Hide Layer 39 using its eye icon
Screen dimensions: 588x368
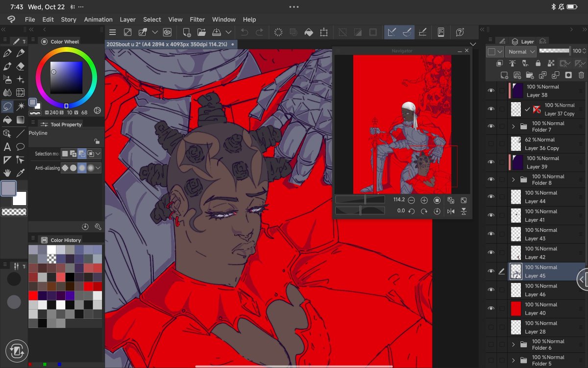[x=491, y=162]
